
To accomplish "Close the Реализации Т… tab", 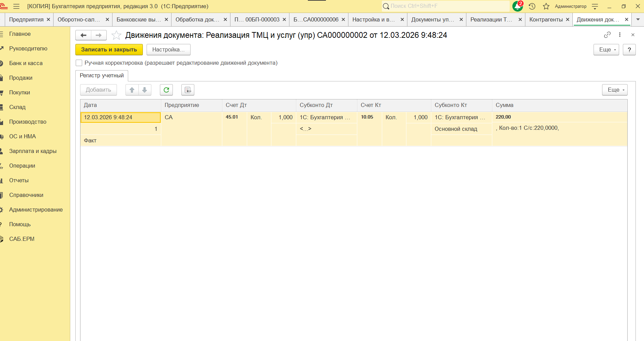I will click(520, 19).
